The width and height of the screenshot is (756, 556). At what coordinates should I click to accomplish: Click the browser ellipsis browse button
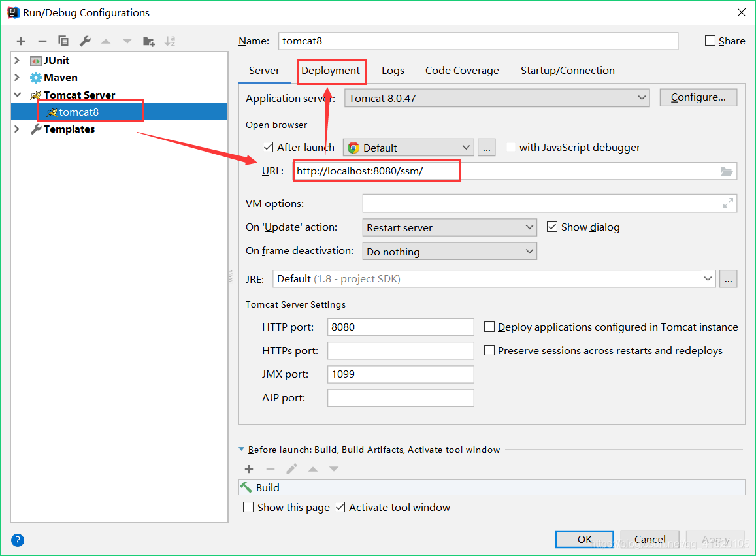click(x=487, y=148)
